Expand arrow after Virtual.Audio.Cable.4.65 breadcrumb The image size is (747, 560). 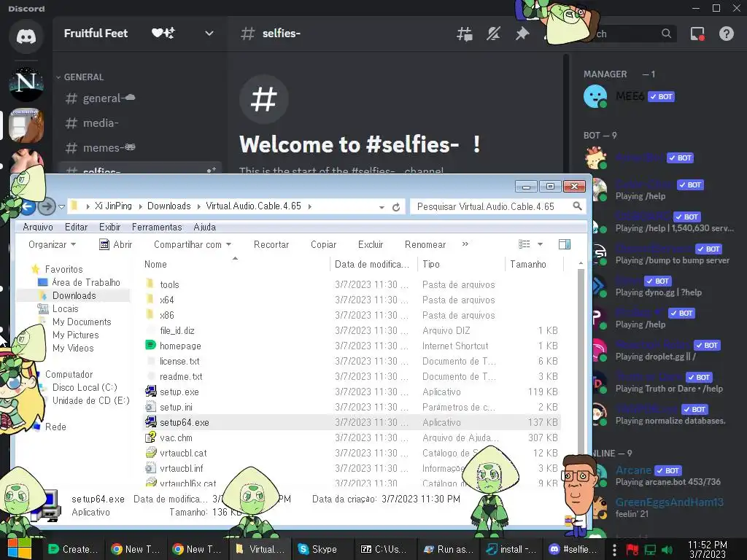coord(309,206)
